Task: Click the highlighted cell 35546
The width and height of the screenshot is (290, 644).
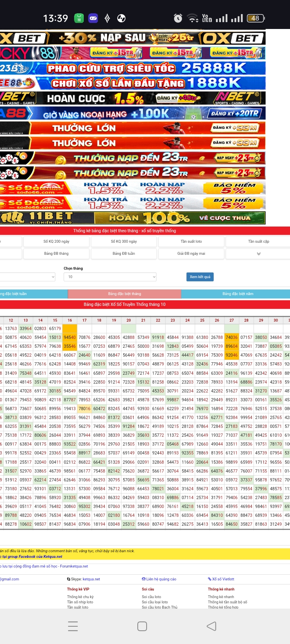Action: [70, 346]
